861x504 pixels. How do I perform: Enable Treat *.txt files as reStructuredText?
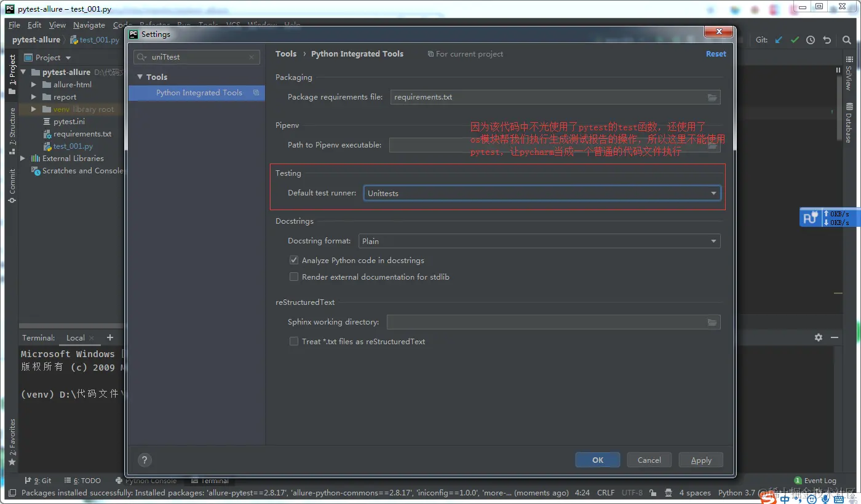294,341
